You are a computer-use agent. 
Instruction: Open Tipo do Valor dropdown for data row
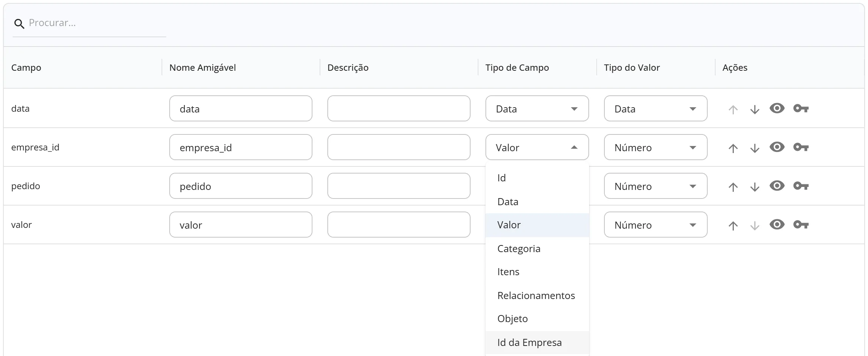tap(655, 108)
